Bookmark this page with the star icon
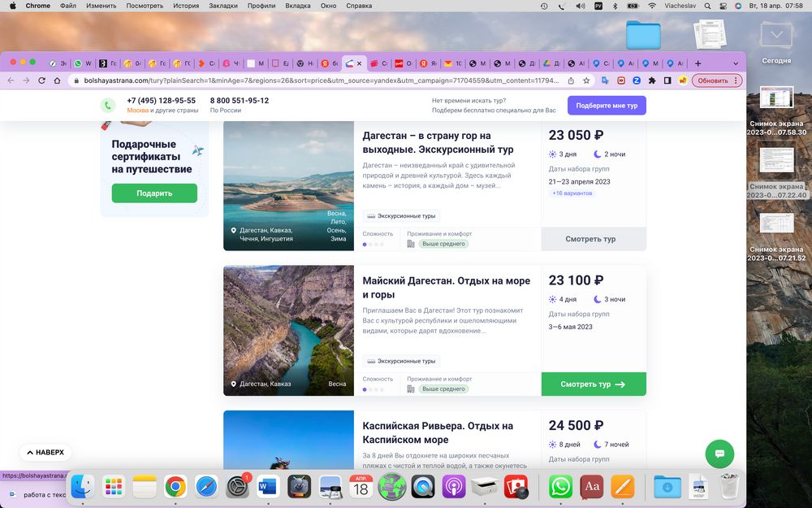 click(x=585, y=80)
